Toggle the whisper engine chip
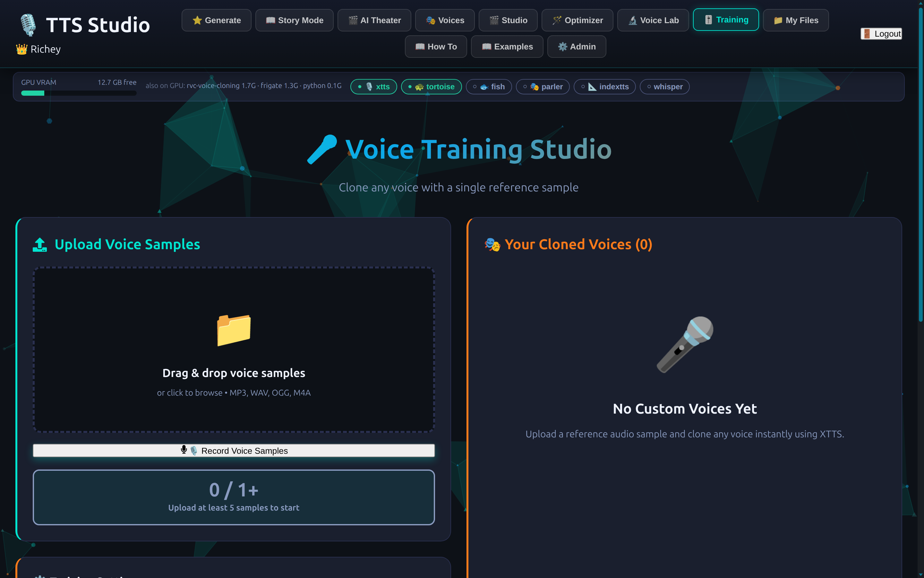The width and height of the screenshot is (924, 578). (x=664, y=87)
